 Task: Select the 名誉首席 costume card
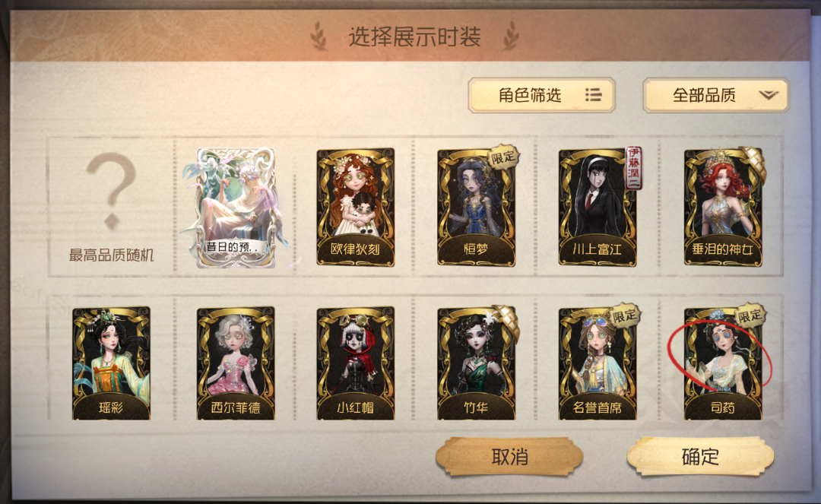[598, 363]
